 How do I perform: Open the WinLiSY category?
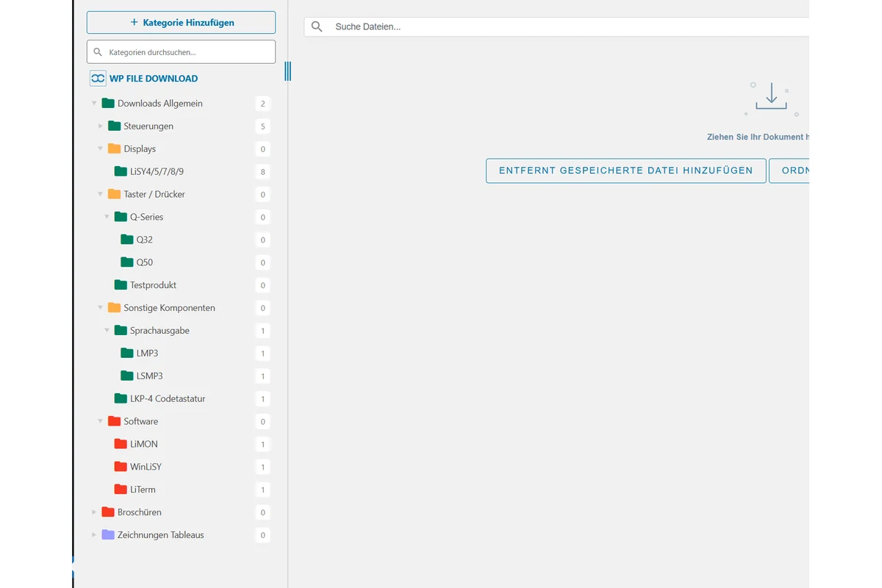pyautogui.click(x=146, y=467)
